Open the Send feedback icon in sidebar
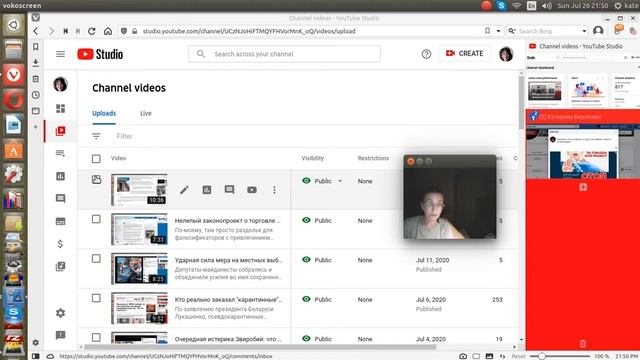 point(60,335)
